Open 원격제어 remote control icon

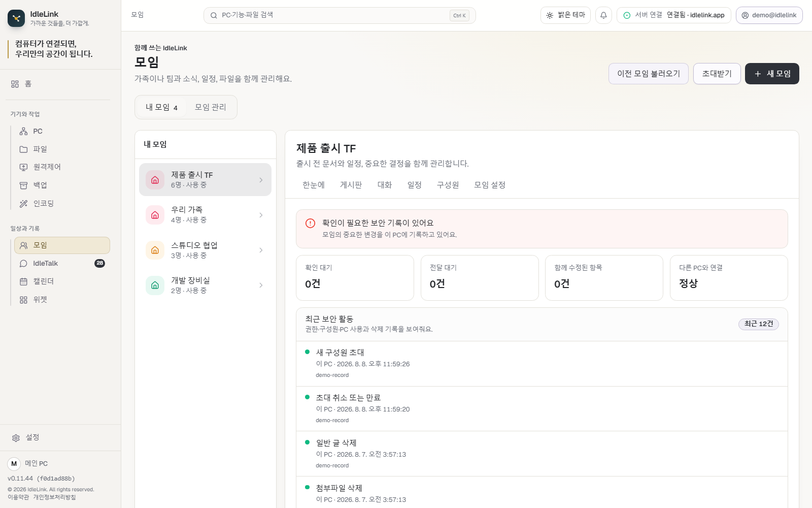click(23, 167)
